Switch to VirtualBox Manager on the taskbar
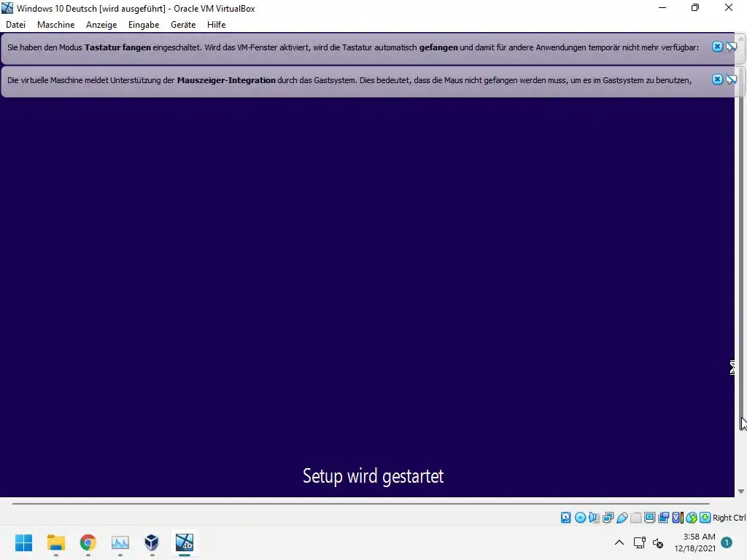The image size is (747, 560). (152, 542)
